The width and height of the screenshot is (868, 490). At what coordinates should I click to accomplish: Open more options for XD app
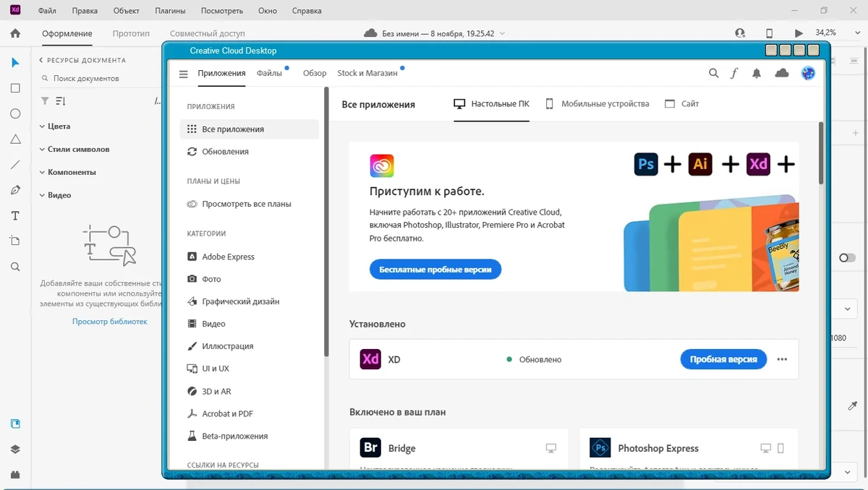coord(782,359)
